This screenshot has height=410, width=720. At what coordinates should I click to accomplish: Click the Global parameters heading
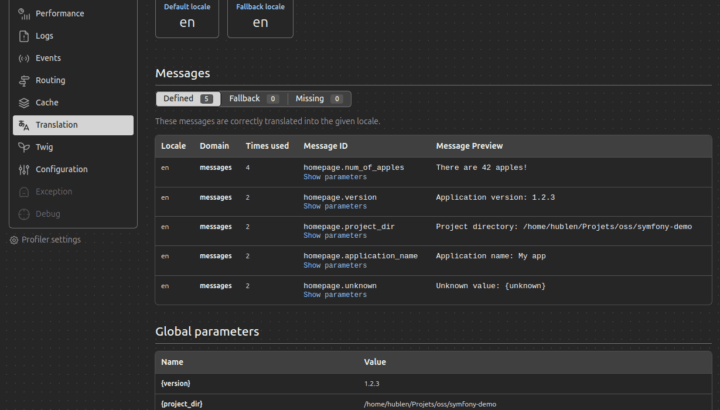point(207,331)
